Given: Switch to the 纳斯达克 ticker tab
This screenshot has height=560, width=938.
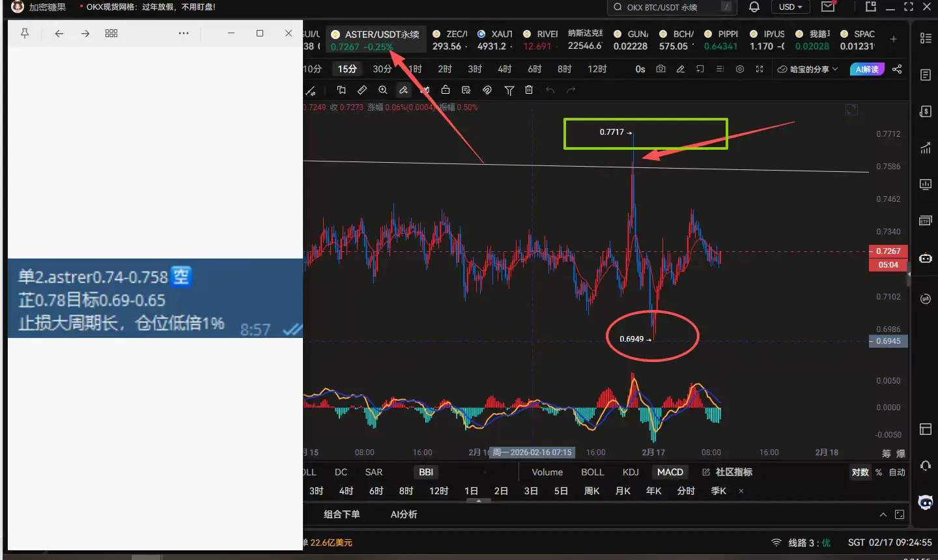Looking at the screenshot, I should 585,40.
